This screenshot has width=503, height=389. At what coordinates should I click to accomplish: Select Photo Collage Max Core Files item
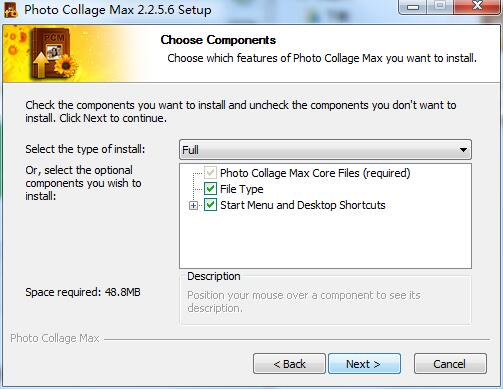[x=315, y=173]
